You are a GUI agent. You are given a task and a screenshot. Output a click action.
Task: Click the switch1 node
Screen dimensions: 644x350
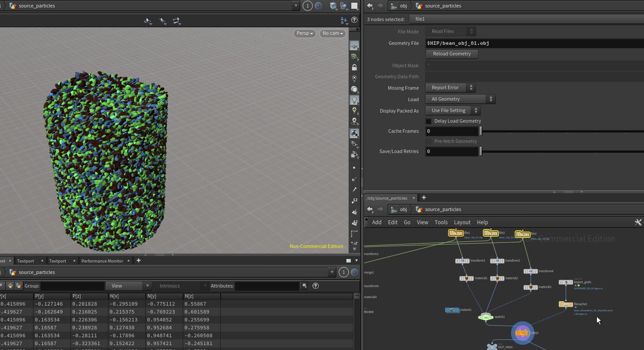click(486, 317)
